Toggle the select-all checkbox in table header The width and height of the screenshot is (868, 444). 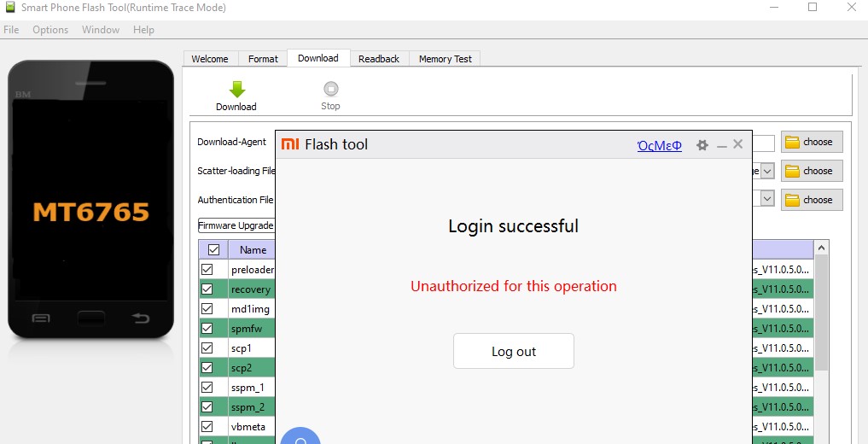213,250
